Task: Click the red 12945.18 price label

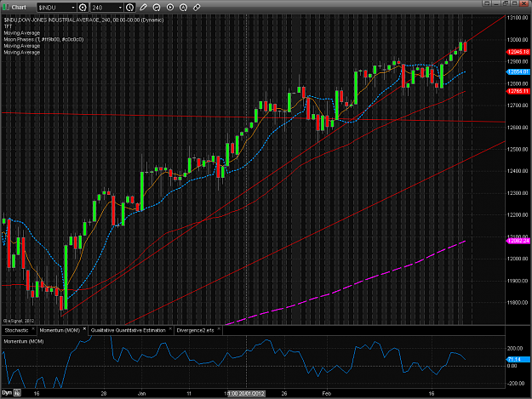Action: (518, 52)
